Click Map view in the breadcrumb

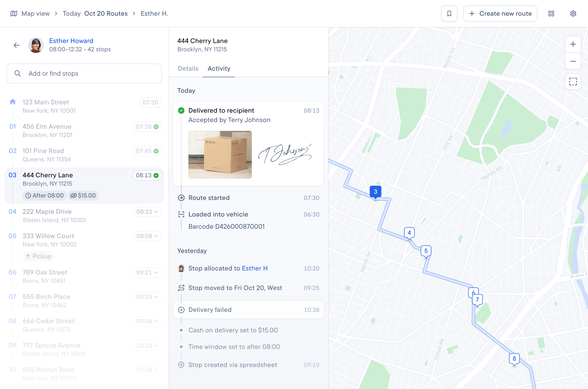point(36,13)
